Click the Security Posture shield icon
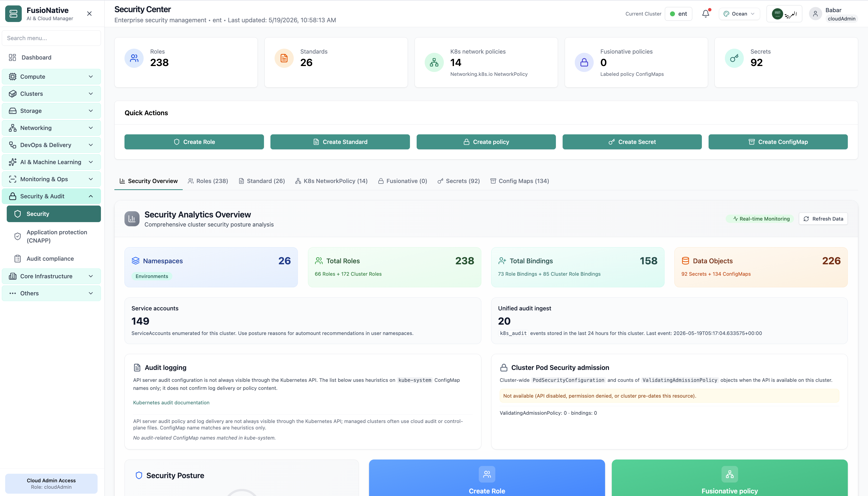Screen dimensions: 868x496 pos(139,475)
